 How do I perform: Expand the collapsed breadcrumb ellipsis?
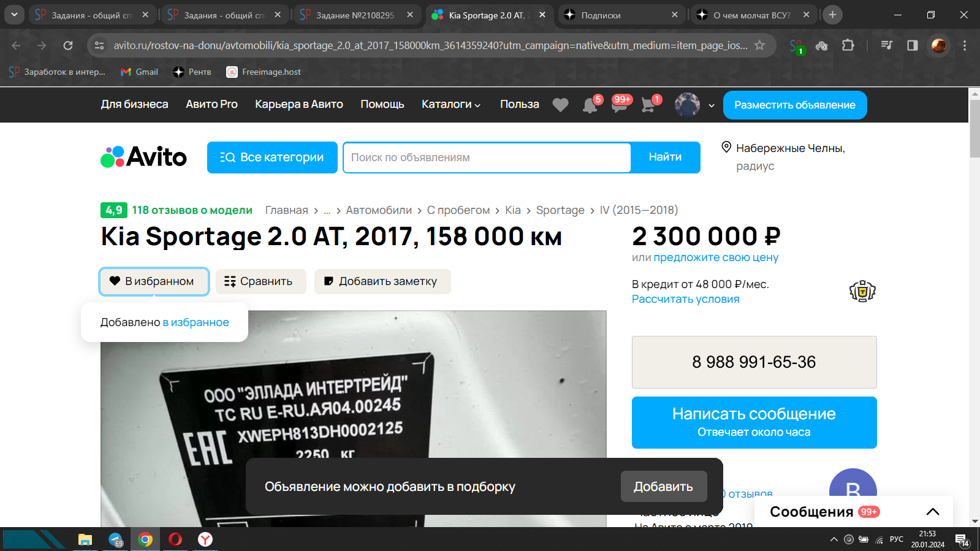tap(327, 210)
